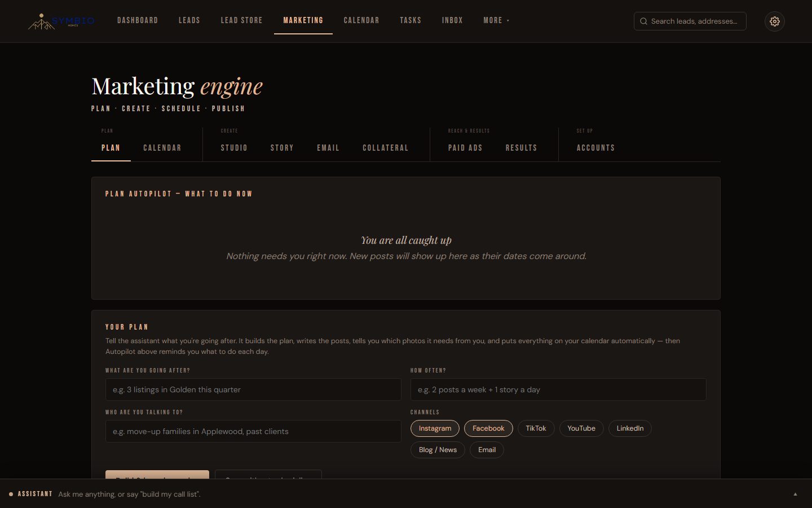Enable the YouTube channel chip
Screen dimensions: 812x508
coord(581,428)
